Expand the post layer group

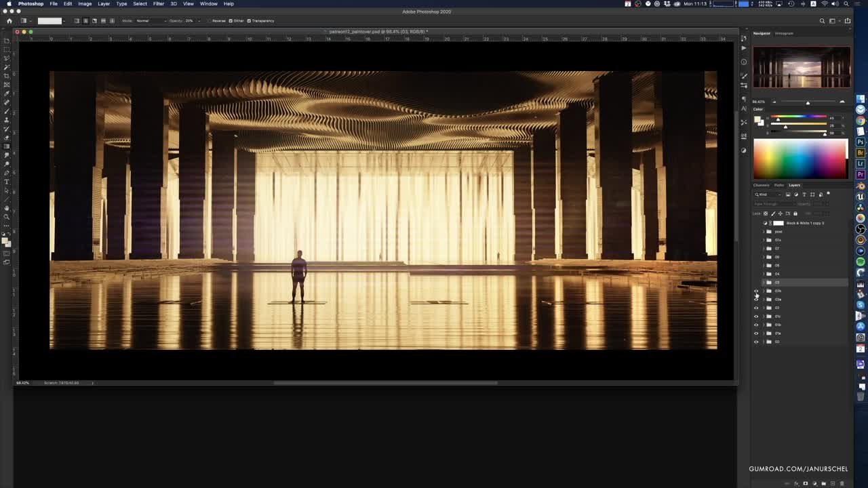point(764,231)
